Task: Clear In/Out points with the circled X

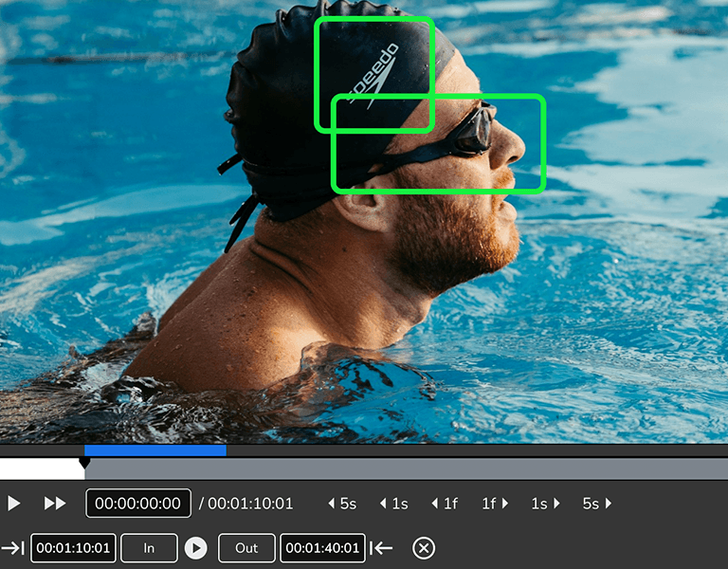Action: point(424,548)
